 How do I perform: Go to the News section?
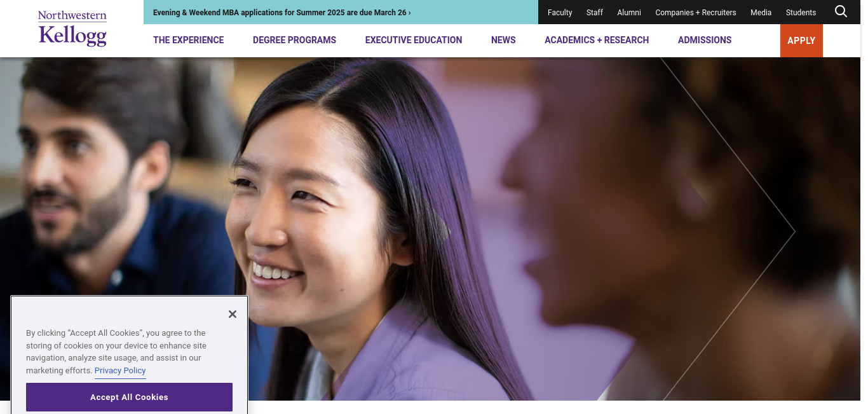coord(503,40)
